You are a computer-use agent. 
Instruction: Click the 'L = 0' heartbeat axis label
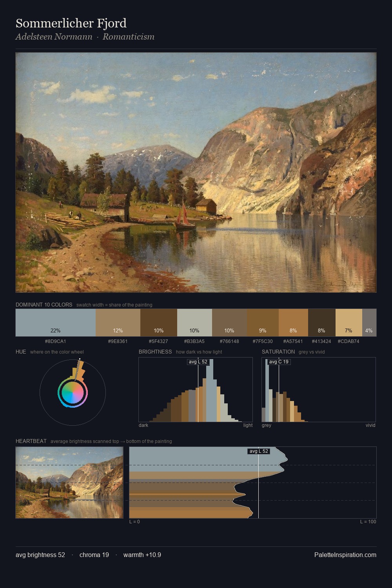click(x=134, y=522)
